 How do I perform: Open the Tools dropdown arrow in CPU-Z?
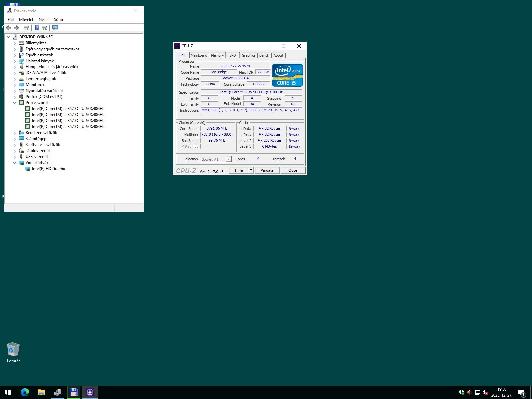251,170
